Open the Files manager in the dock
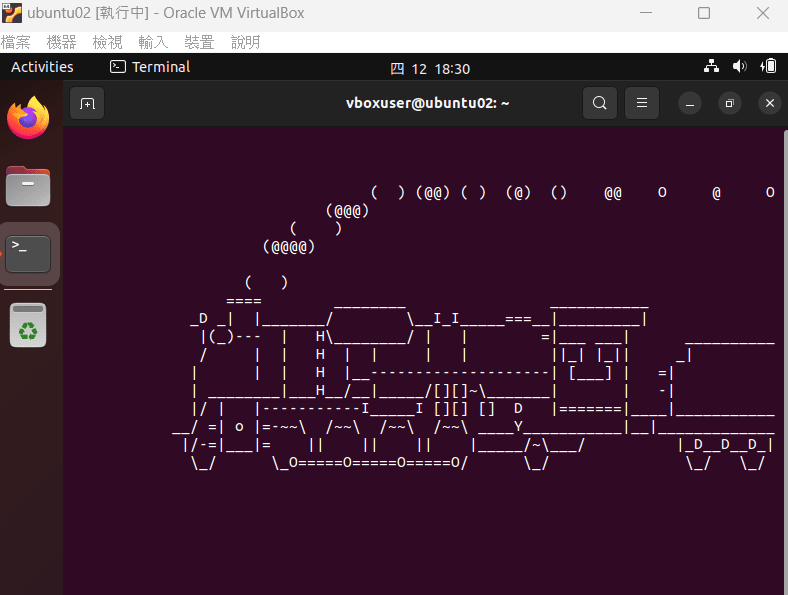 (x=28, y=185)
